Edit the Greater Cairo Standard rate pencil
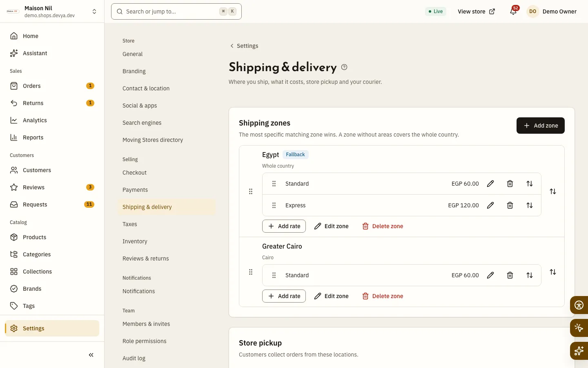 [x=490, y=275]
